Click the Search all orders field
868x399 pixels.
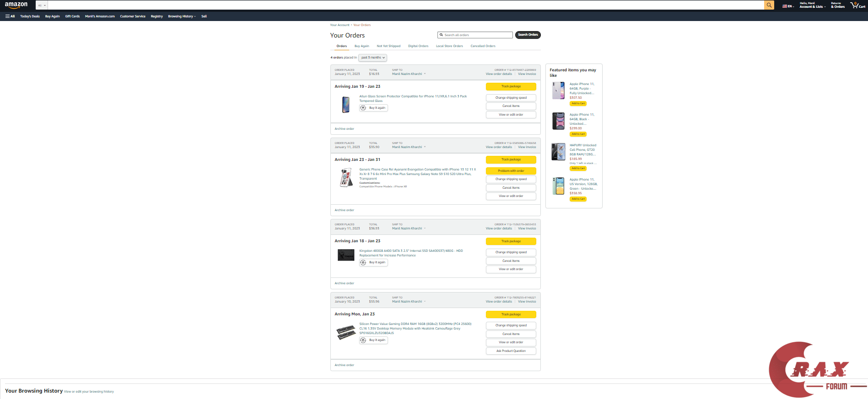(475, 35)
